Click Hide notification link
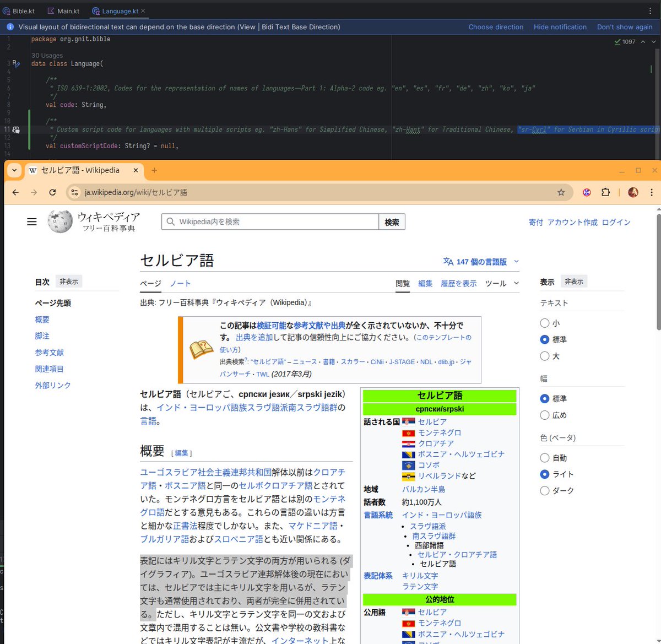661x644 pixels. click(x=560, y=27)
